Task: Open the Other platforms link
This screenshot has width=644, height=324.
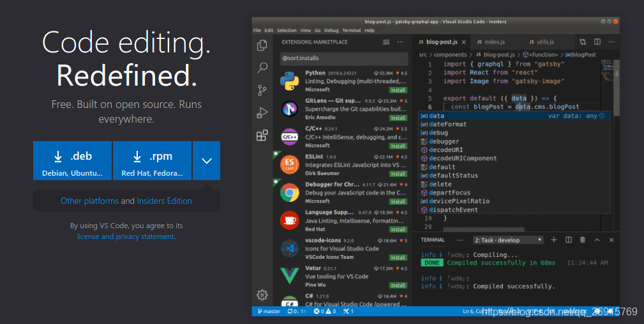Action: tap(89, 201)
